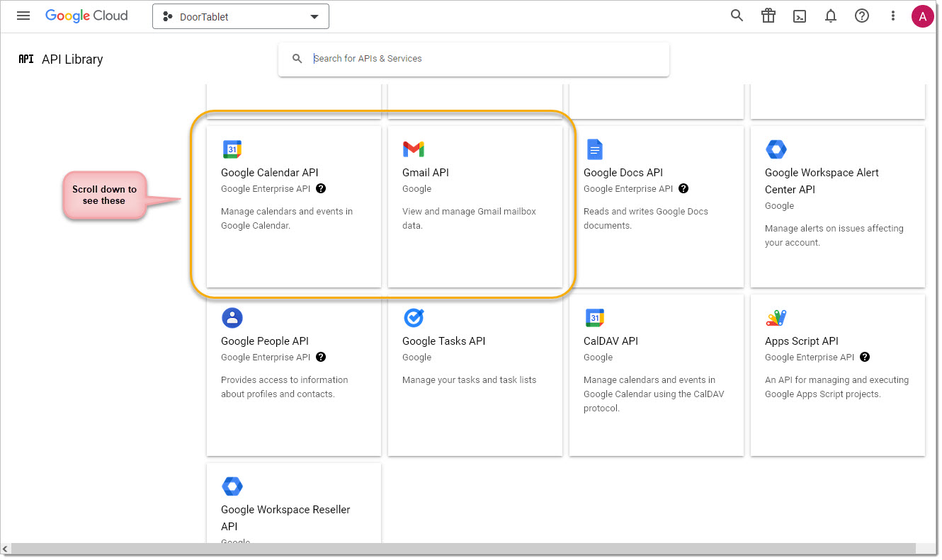Select the Google People API card
This screenshot has width=942, height=560.
[293, 375]
